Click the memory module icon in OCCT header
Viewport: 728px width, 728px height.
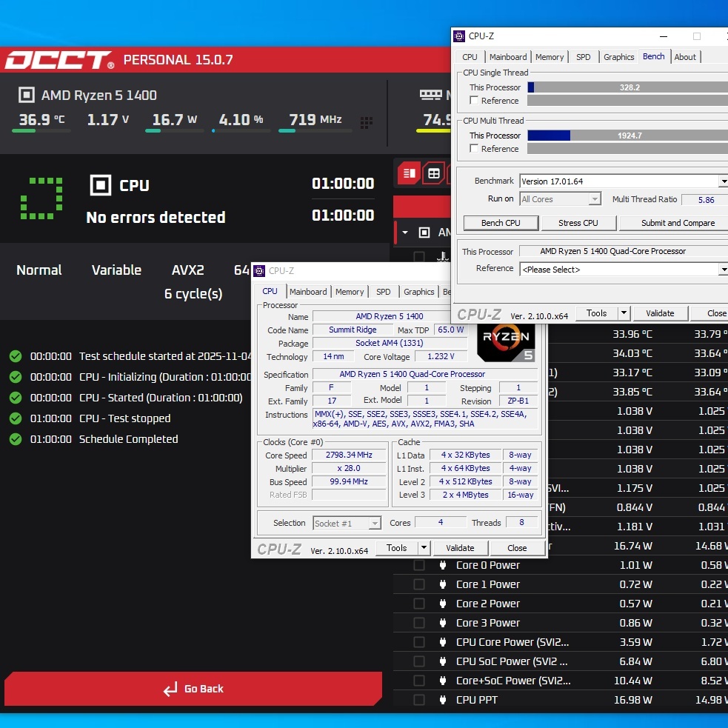pyautogui.click(x=430, y=95)
